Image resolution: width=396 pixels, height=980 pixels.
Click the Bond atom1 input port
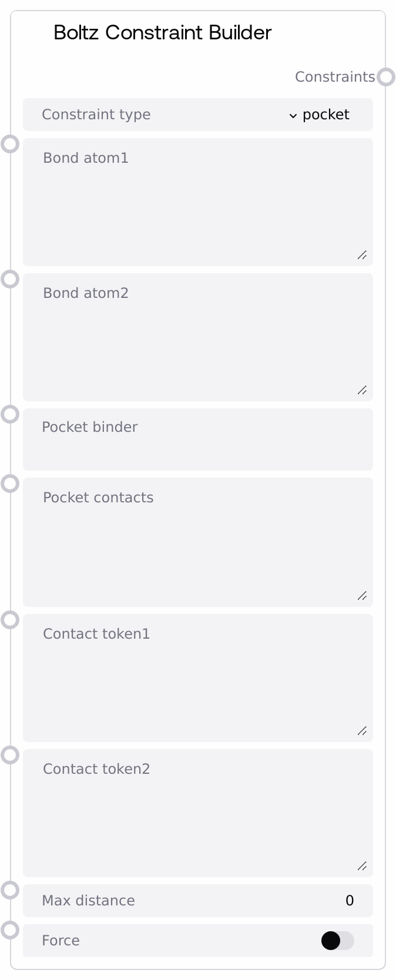pos(10,144)
